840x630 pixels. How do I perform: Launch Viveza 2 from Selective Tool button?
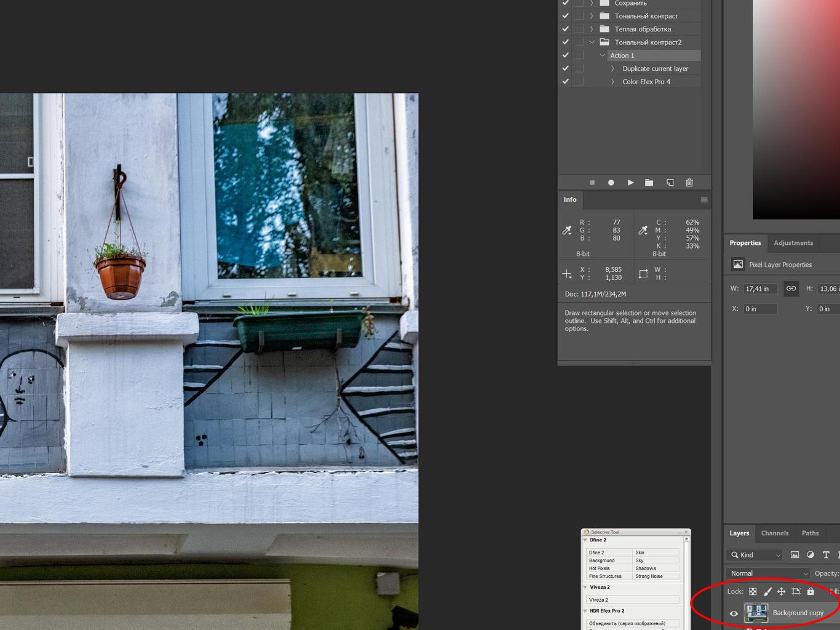633,600
